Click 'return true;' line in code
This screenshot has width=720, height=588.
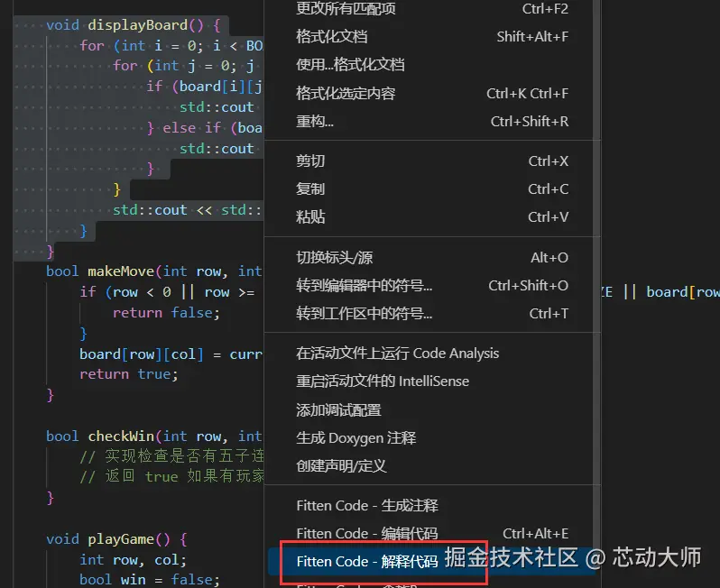[128, 374]
